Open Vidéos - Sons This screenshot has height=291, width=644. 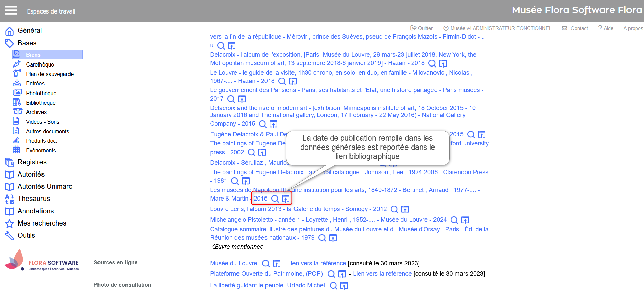tap(43, 122)
